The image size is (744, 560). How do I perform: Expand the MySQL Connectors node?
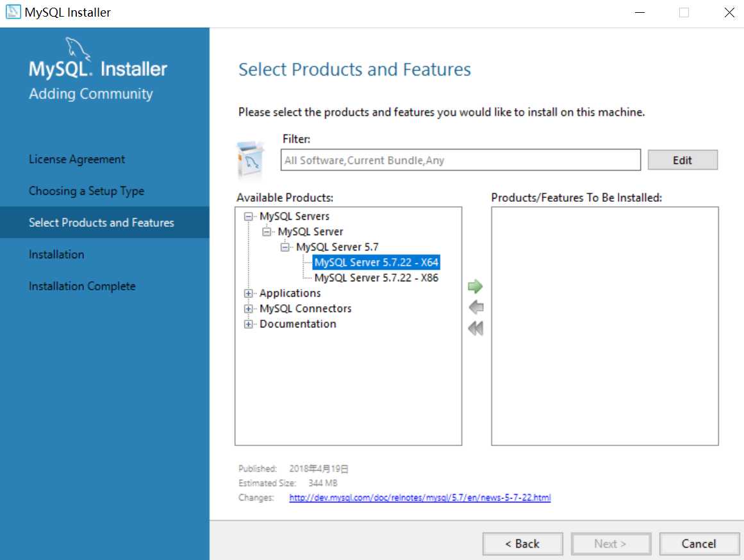click(249, 309)
